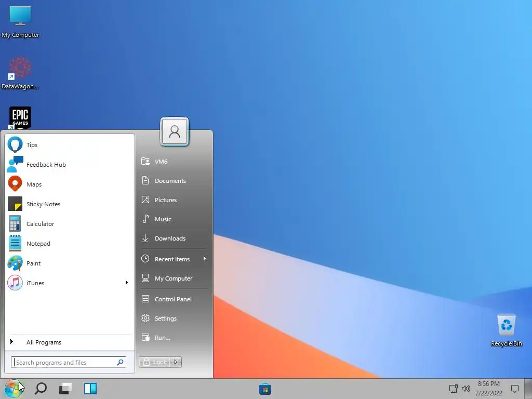This screenshot has height=399, width=532.
Task: Click the Settings gear icon
Action: (x=145, y=318)
